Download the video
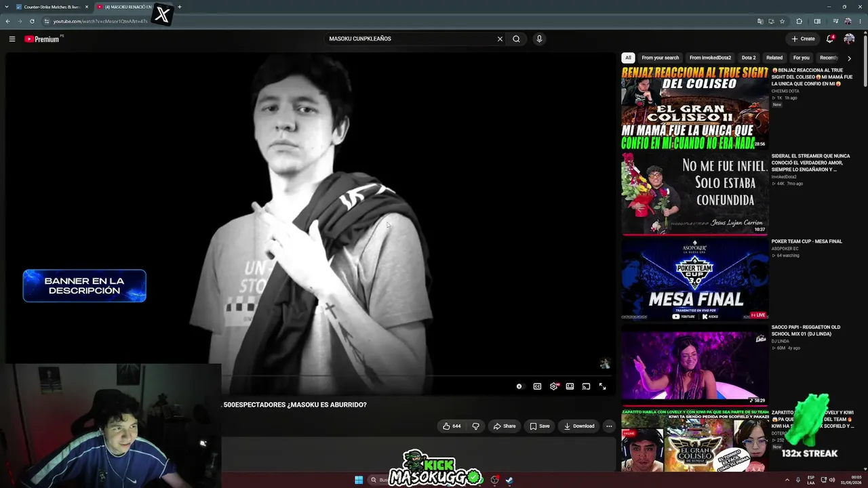This screenshot has width=868, height=488. coord(579,426)
